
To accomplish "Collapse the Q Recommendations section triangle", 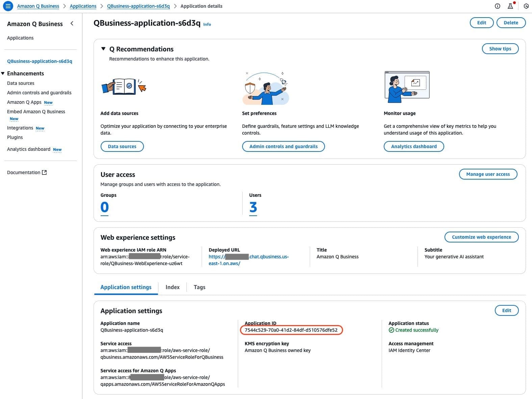I will click(x=103, y=49).
